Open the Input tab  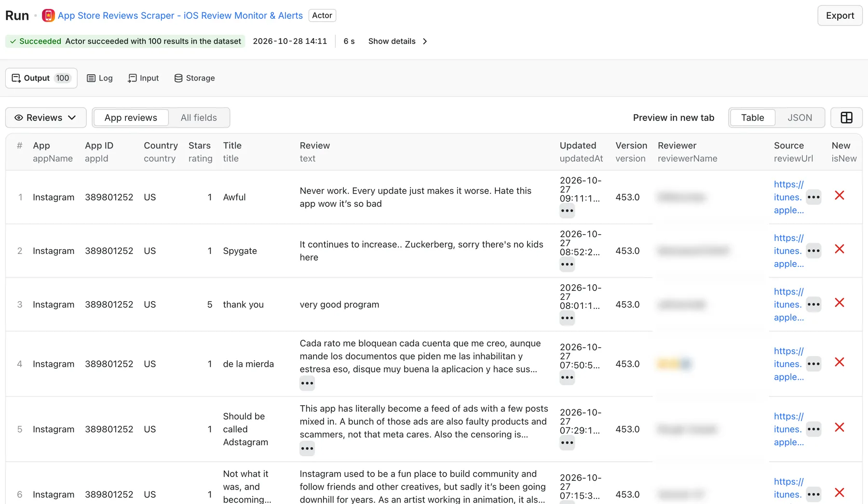point(143,78)
